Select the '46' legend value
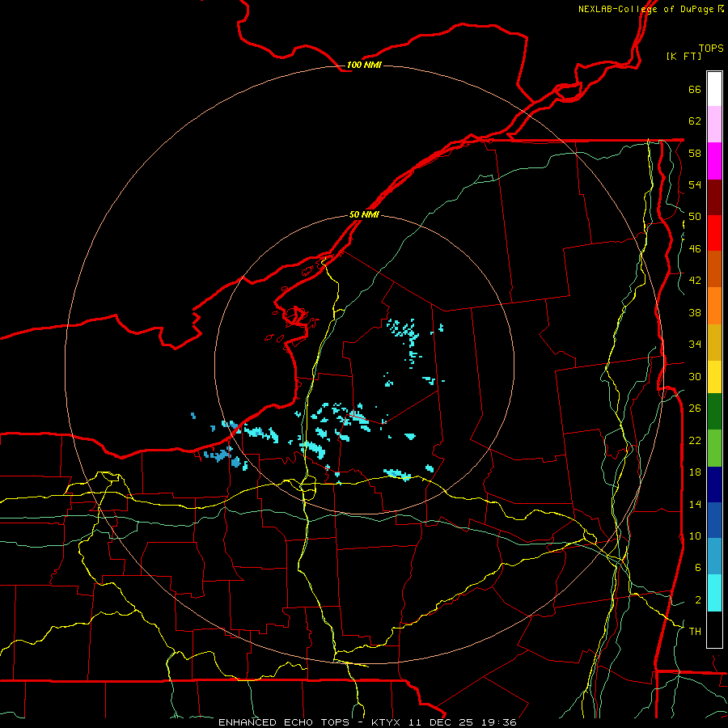Viewport: 728px width, 728px height. 695,249
